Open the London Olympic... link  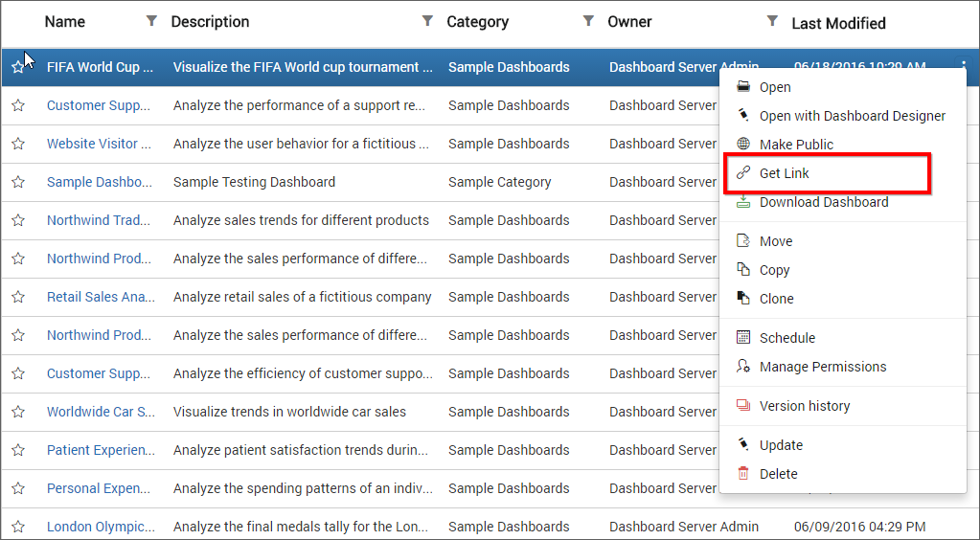(x=101, y=527)
